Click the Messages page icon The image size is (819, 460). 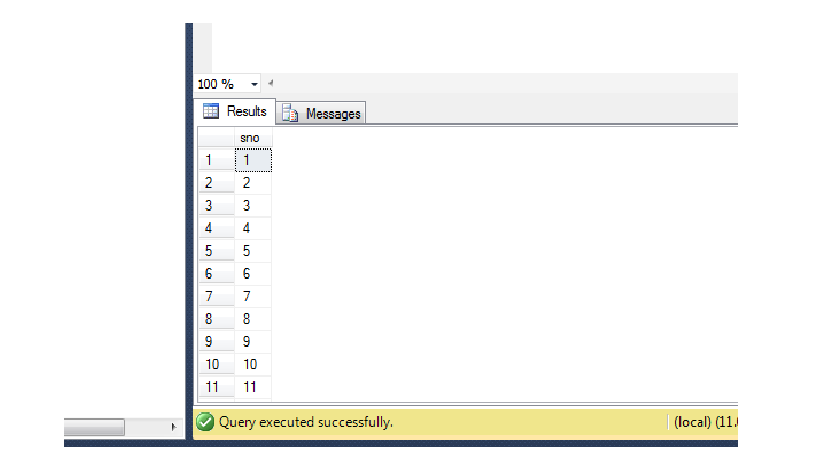290,114
